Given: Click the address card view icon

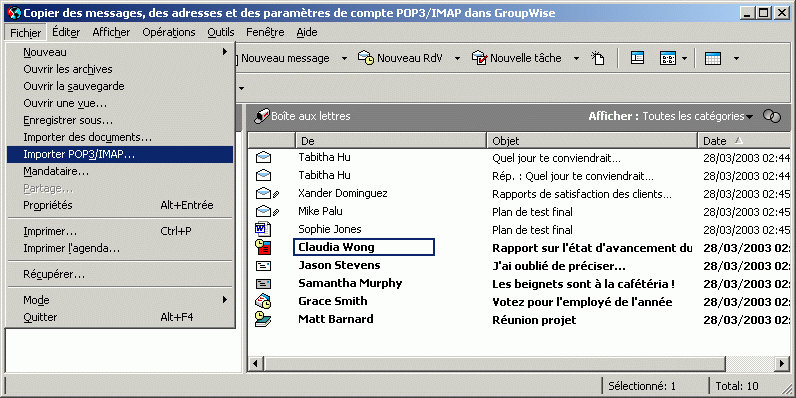Looking at the screenshot, I should point(667,58).
